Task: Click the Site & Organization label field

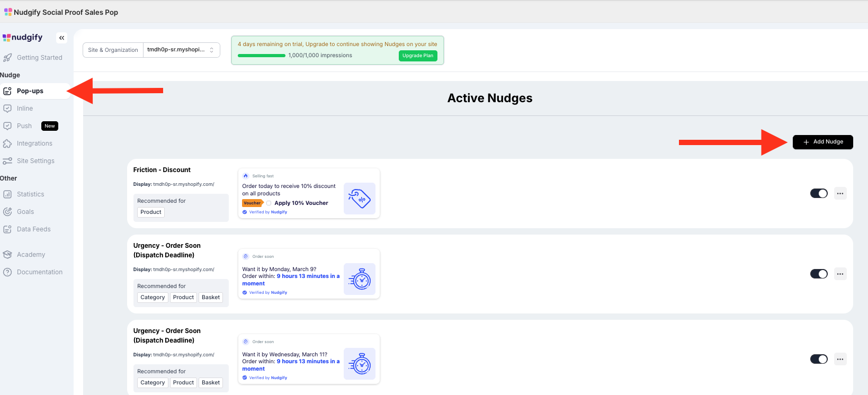Action: pyautogui.click(x=113, y=50)
